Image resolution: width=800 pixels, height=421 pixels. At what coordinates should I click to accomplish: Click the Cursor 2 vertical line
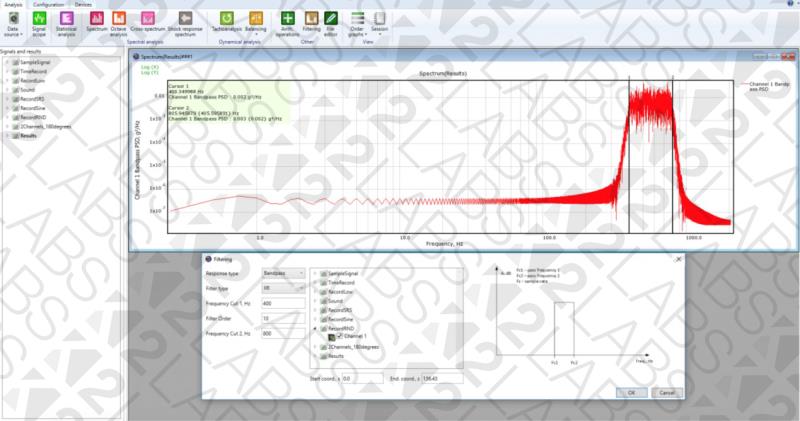tap(672, 155)
